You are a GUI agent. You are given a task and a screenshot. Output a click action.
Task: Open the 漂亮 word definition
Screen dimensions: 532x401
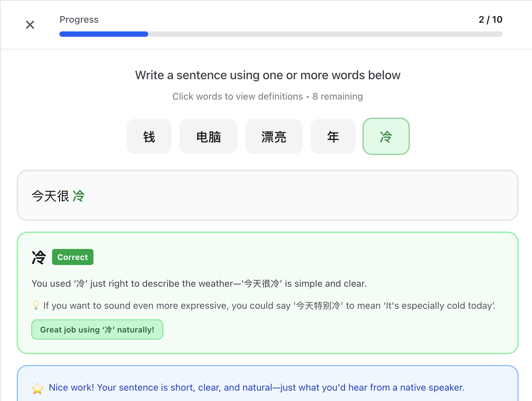[274, 137]
